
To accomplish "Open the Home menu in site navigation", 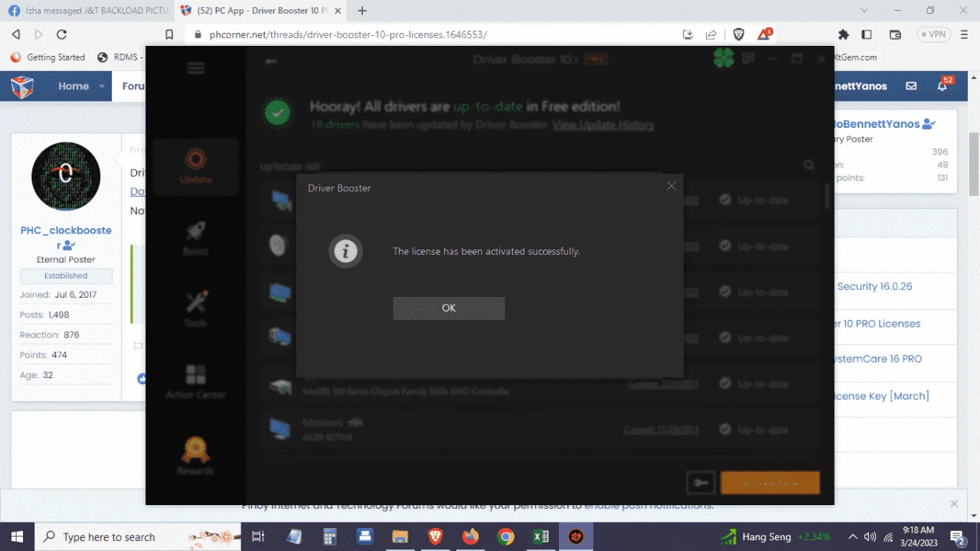I will click(73, 86).
